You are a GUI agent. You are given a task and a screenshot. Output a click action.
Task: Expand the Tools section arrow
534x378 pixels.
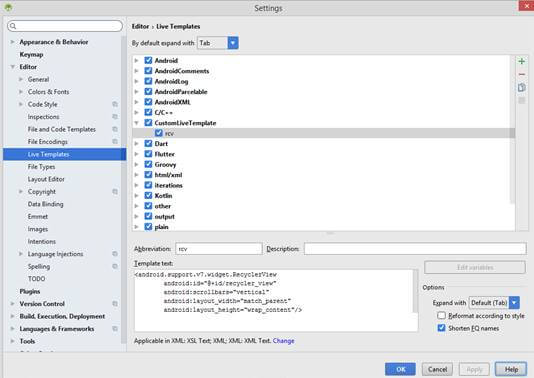12,341
